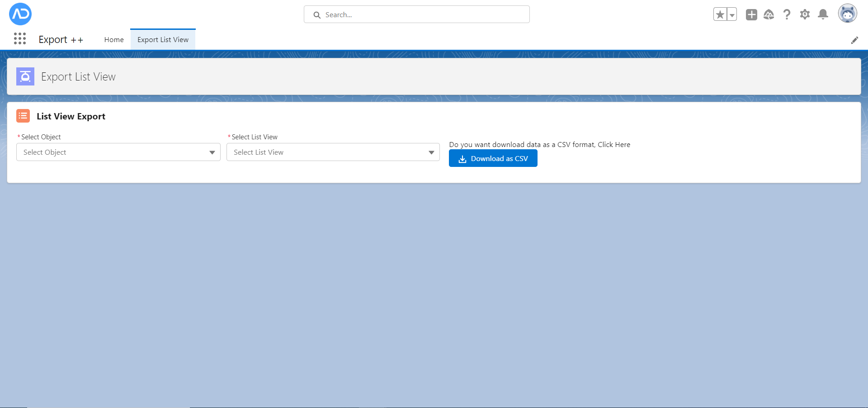This screenshot has width=868, height=408.
Task: Click the pencil edit navigation icon
Action: tap(854, 40)
